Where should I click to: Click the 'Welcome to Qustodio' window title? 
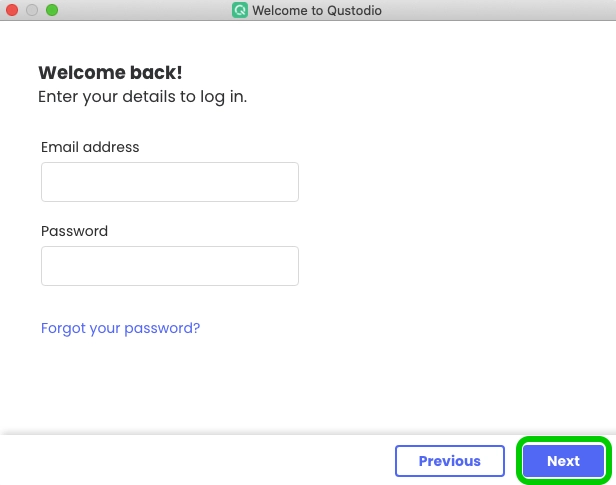tap(316, 11)
